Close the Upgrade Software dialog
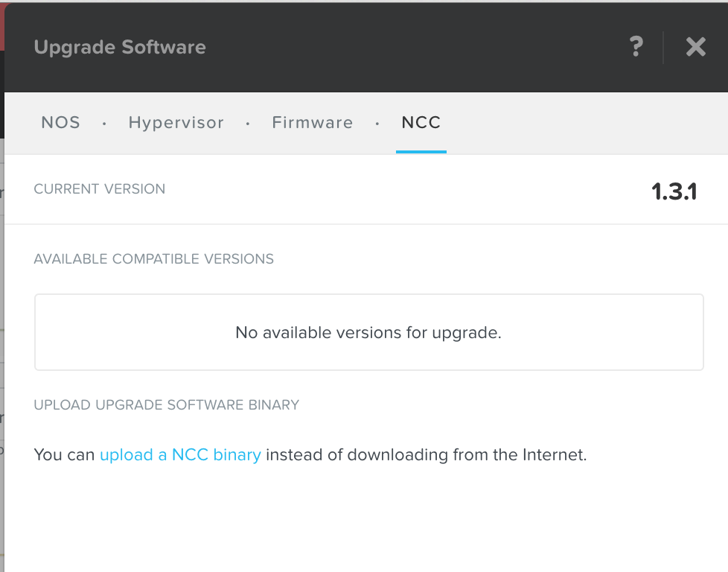728x572 pixels. point(696,47)
